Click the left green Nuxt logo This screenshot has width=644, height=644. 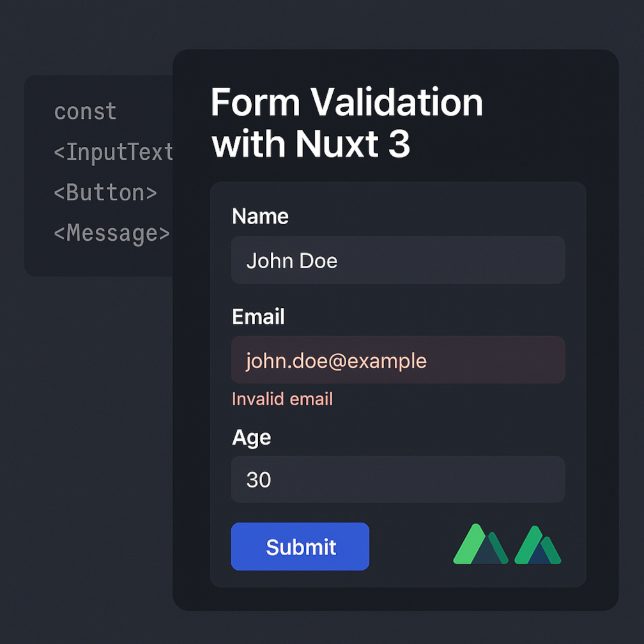click(x=480, y=544)
